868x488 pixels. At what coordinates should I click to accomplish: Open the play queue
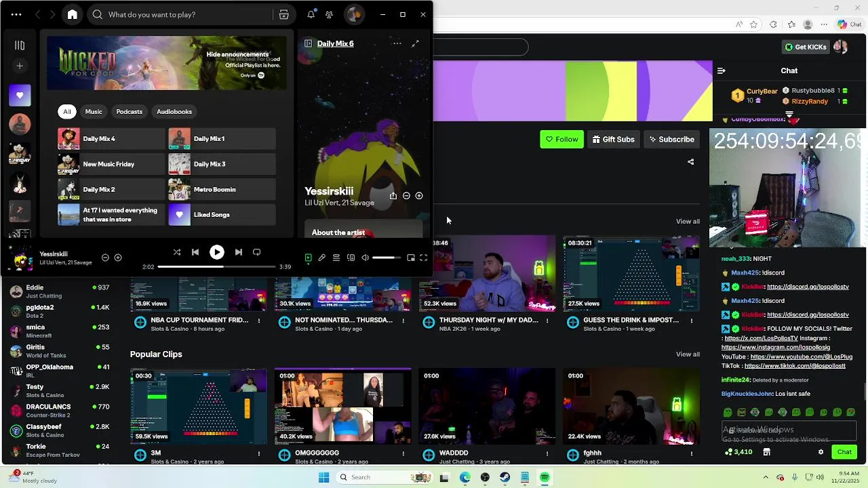336,258
